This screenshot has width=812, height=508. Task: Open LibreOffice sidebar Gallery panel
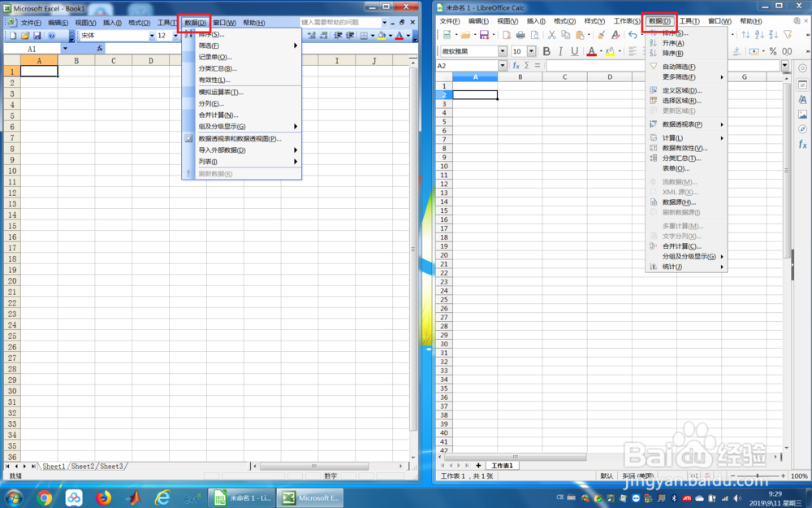tap(802, 115)
